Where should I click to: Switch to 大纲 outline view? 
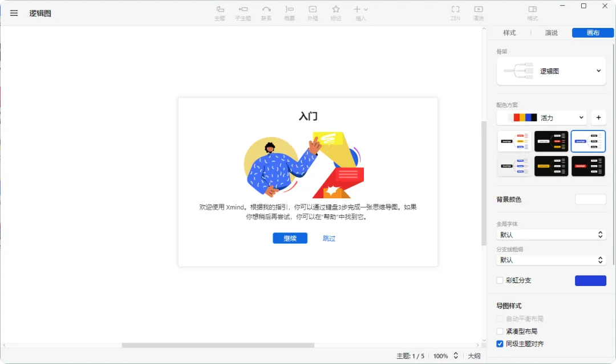(474, 356)
